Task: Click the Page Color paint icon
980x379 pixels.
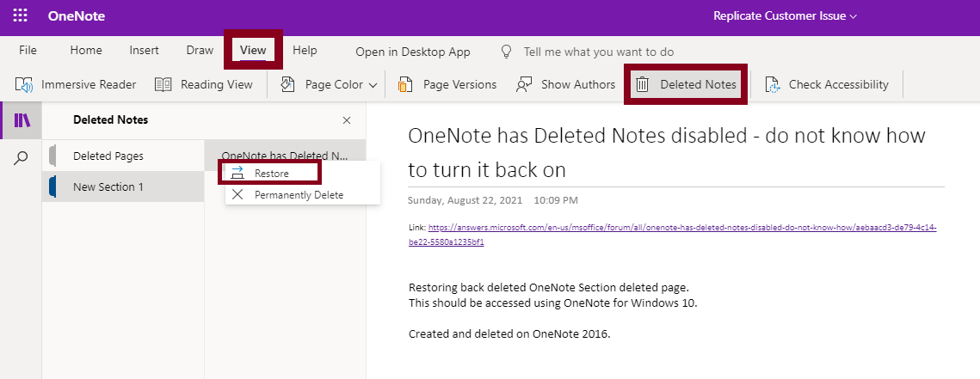Action: click(x=287, y=85)
